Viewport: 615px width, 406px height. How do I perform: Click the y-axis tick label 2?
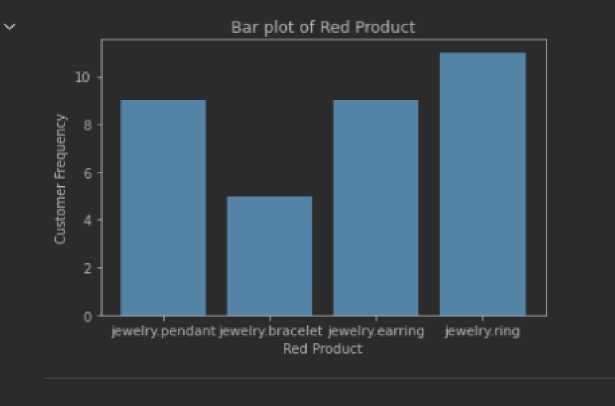(88, 268)
